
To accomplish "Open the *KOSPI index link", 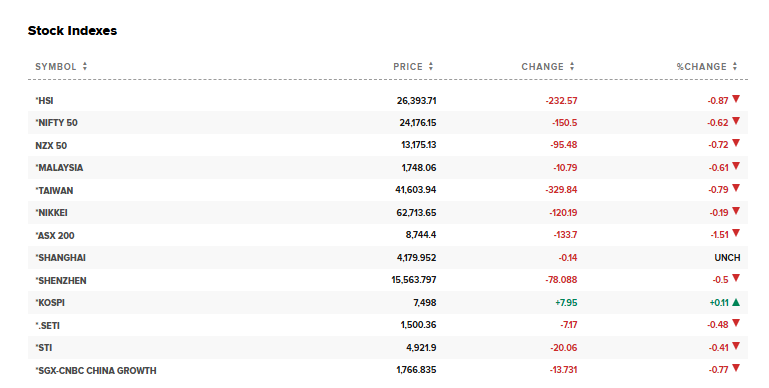I will pos(50,303).
